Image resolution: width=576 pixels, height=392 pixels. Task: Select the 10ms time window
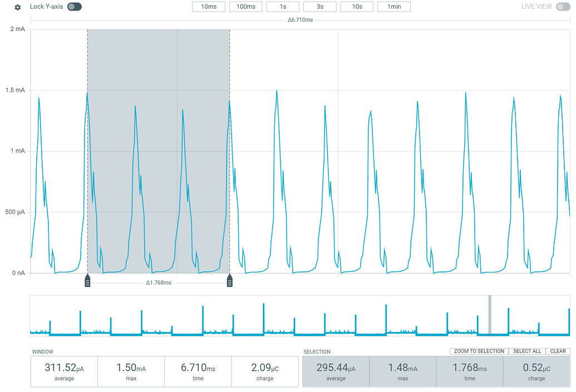[x=208, y=7]
